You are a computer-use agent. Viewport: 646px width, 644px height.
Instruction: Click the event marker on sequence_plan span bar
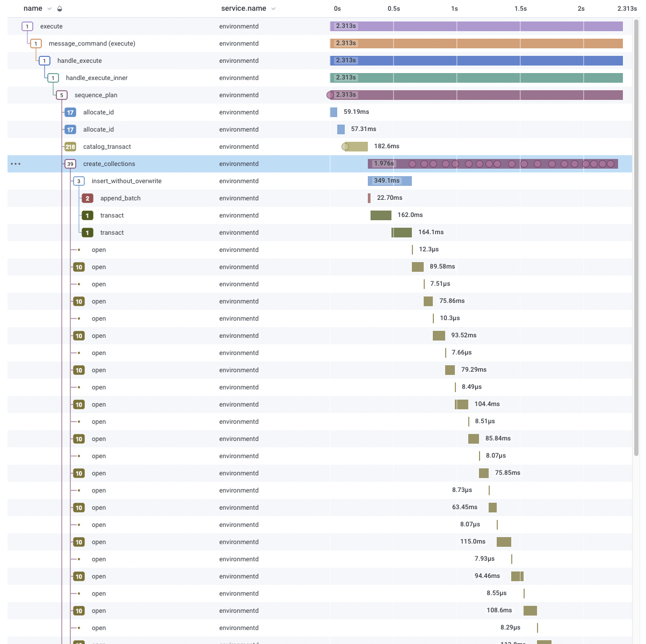[330, 95]
